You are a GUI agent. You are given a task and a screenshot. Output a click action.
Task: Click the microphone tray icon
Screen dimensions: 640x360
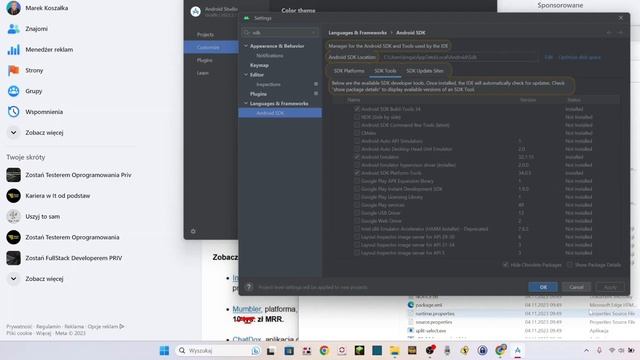click(599, 350)
